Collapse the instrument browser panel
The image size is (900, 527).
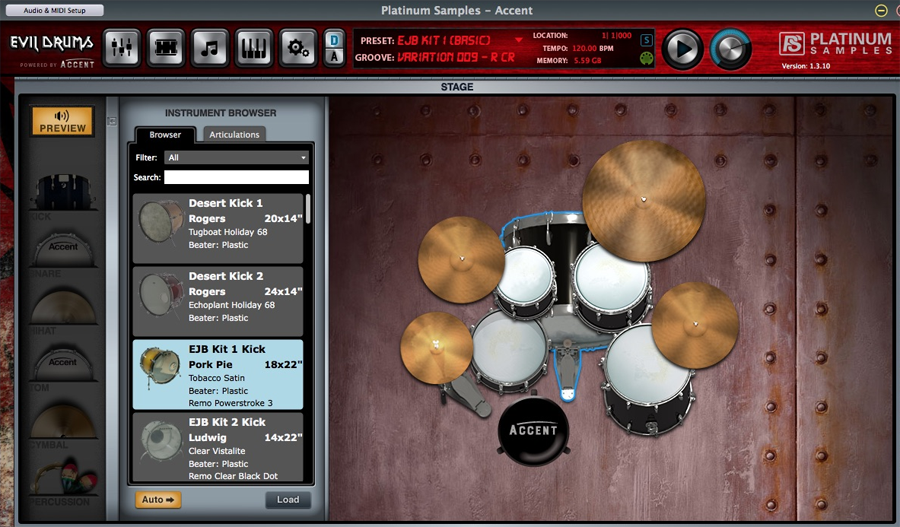pos(112,121)
